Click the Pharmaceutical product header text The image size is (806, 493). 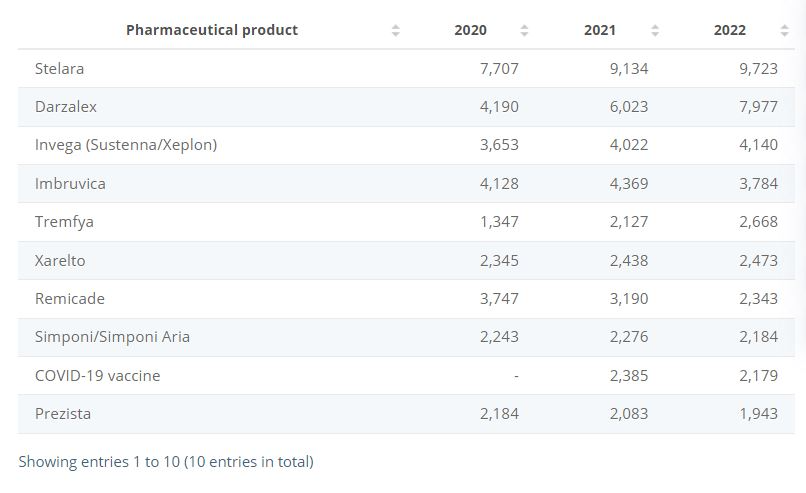(212, 30)
